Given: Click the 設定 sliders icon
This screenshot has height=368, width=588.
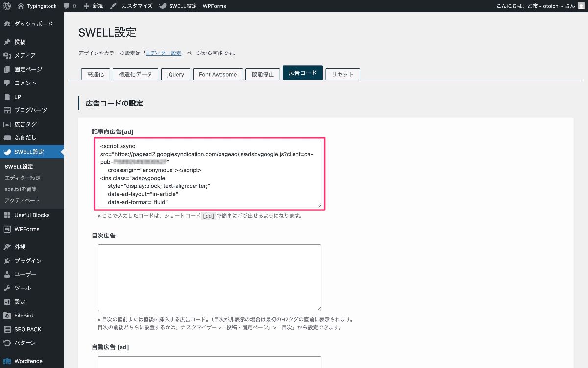Looking at the screenshot, I should click(7, 302).
